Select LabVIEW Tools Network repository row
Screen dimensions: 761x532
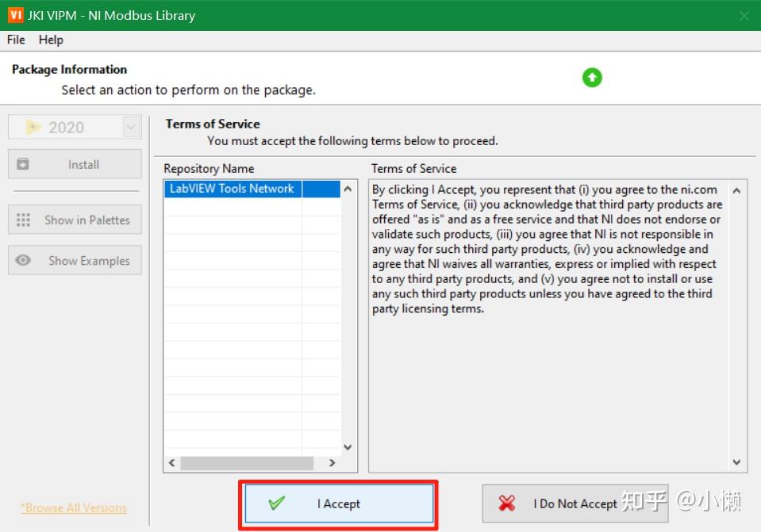252,189
